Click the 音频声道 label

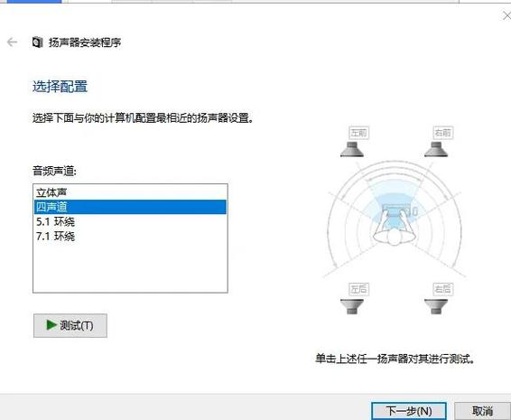click(x=54, y=171)
